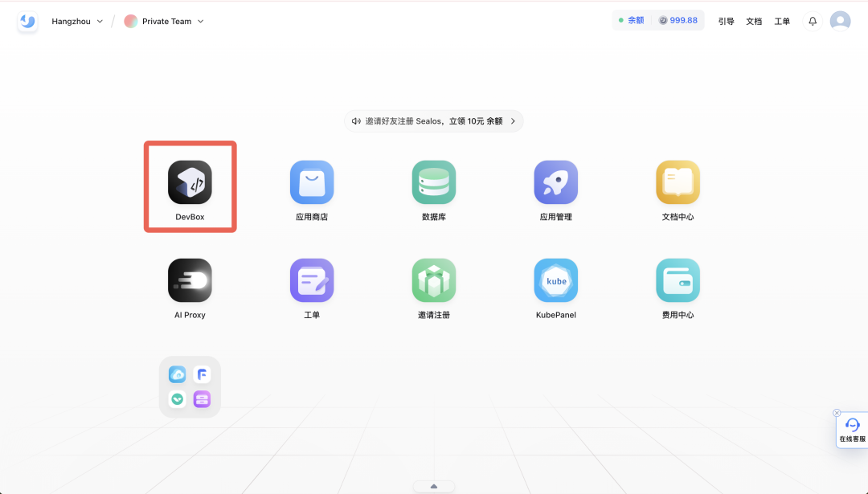The width and height of the screenshot is (868, 494).
Task: Open the 邀请注册 invite app
Action: pyautogui.click(x=434, y=280)
